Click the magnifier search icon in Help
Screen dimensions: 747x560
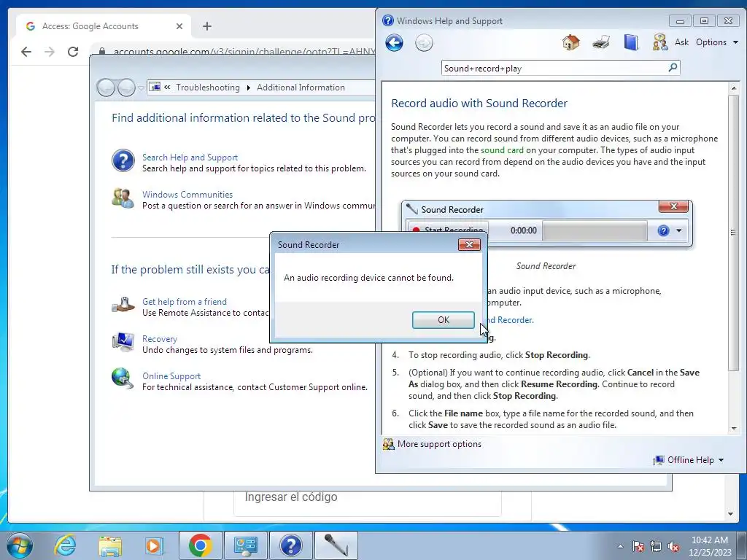pos(673,68)
